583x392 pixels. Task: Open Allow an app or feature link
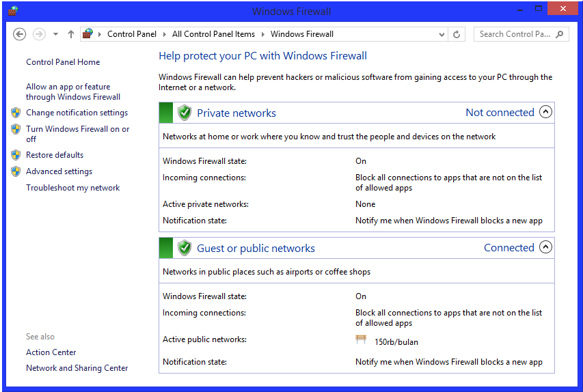point(73,92)
